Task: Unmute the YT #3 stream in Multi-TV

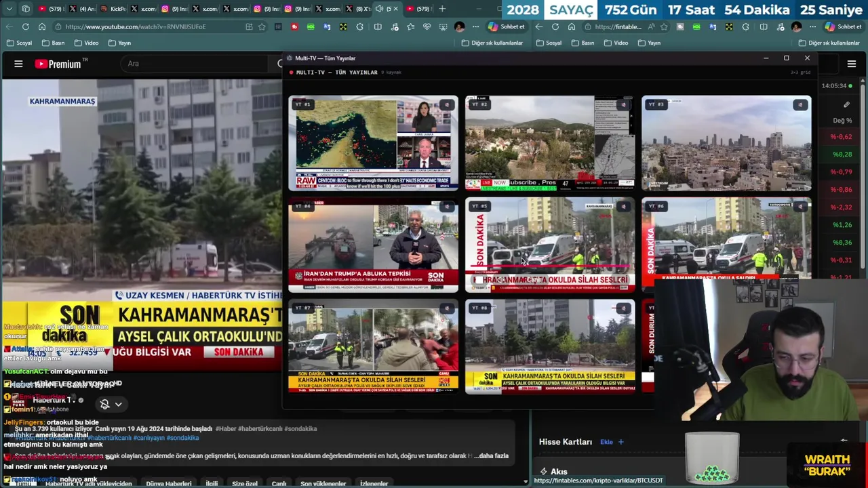Action: [800, 105]
